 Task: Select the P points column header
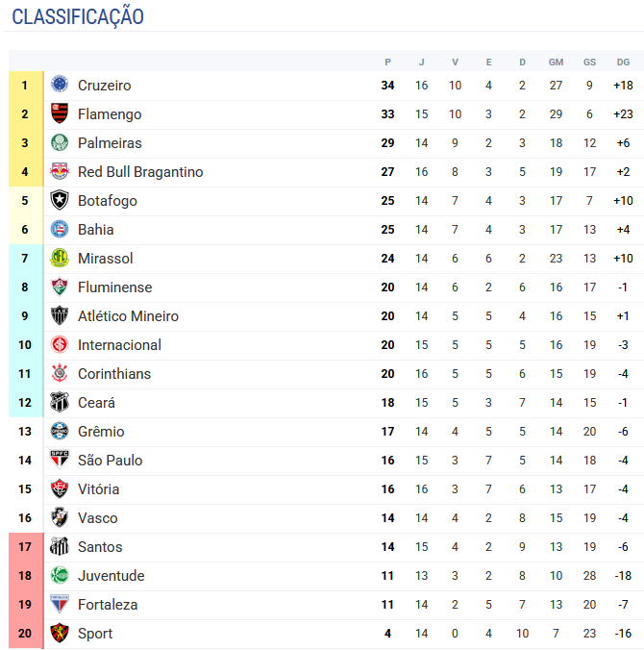pos(387,62)
